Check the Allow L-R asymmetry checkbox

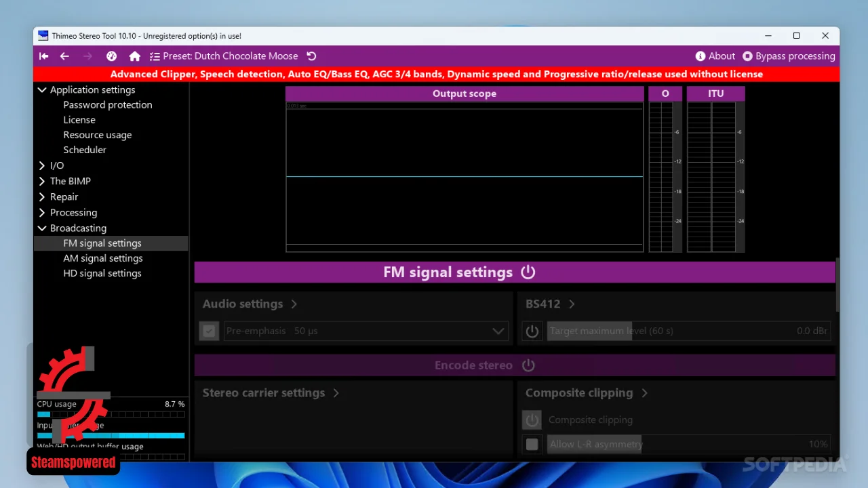tap(532, 445)
